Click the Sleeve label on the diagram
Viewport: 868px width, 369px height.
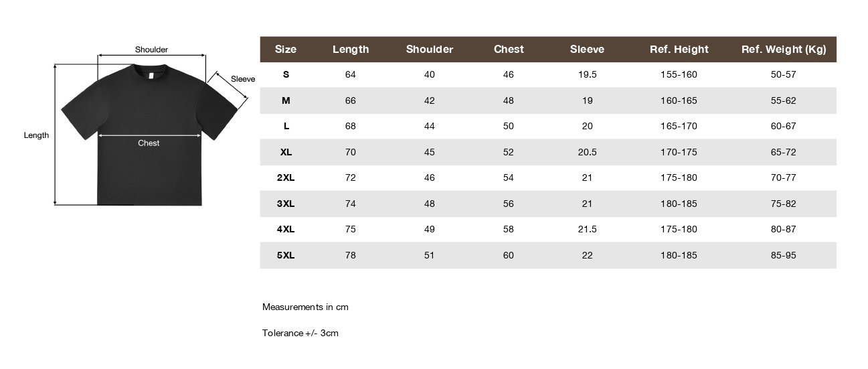point(243,79)
